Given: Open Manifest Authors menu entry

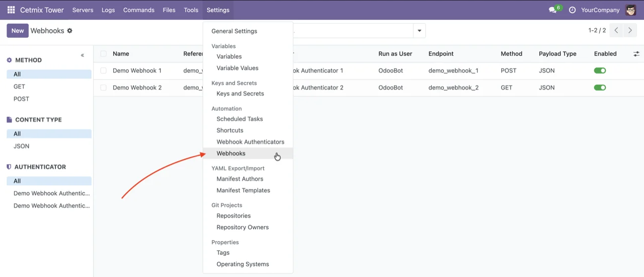Looking at the screenshot, I should [248, 179].
